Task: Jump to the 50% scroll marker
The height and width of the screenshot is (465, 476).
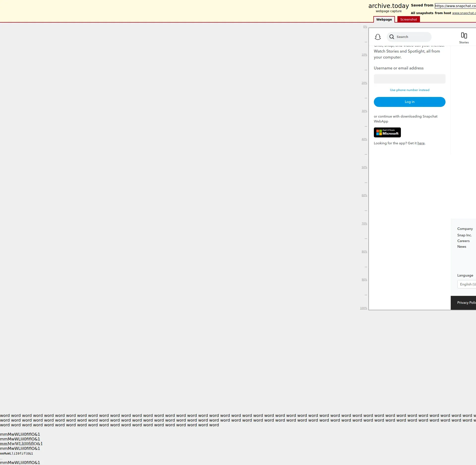Action: click(364, 167)
